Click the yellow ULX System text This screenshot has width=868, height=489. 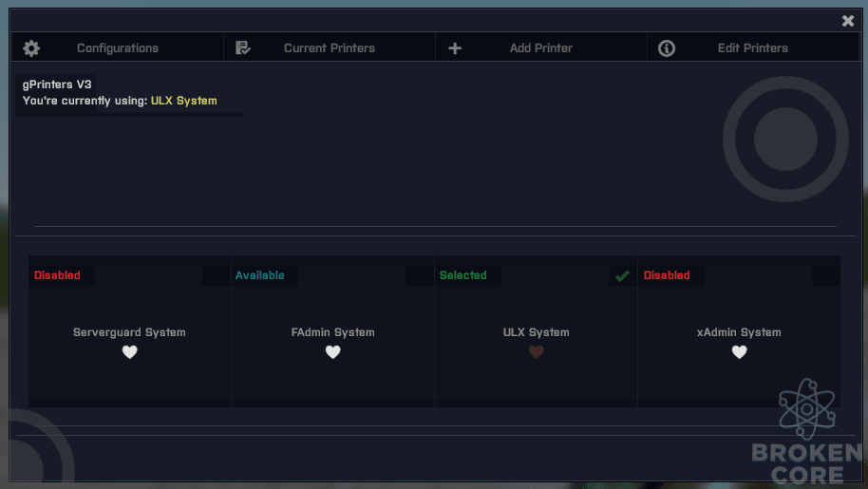pyautogui.click(x=184, y=101)
